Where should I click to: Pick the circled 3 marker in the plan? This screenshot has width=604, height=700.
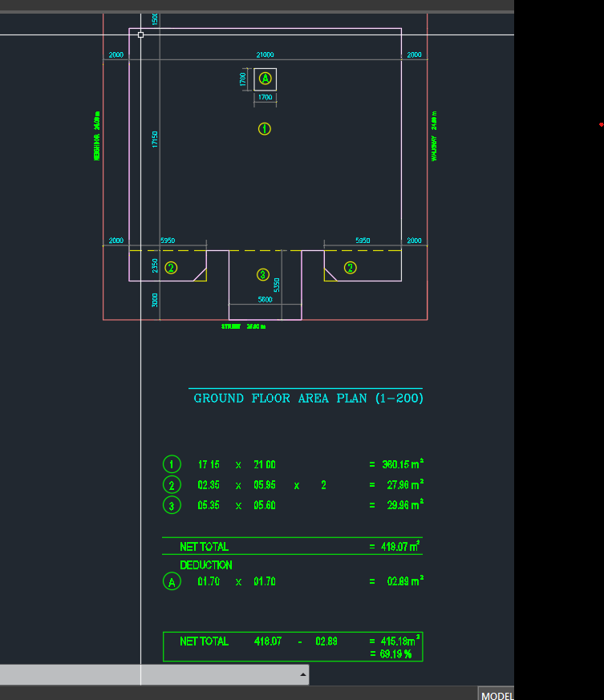click(x=263, y=274)
